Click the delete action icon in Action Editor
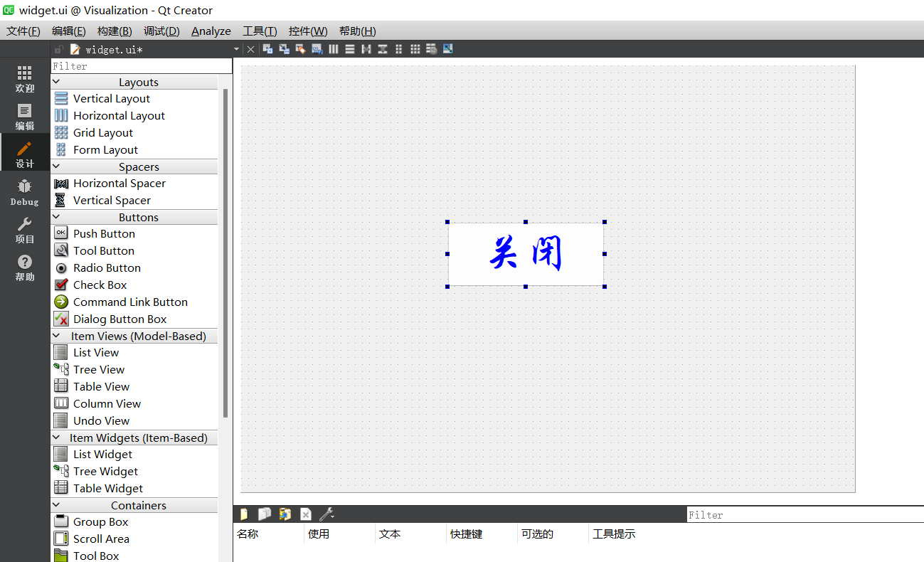924x562 pixels. coord(306,514)
